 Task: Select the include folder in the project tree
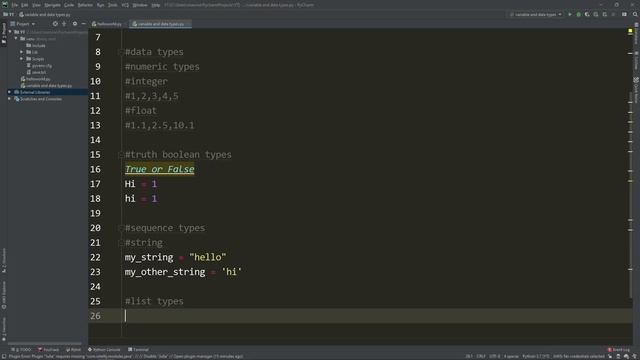click(x=36, y=45)
